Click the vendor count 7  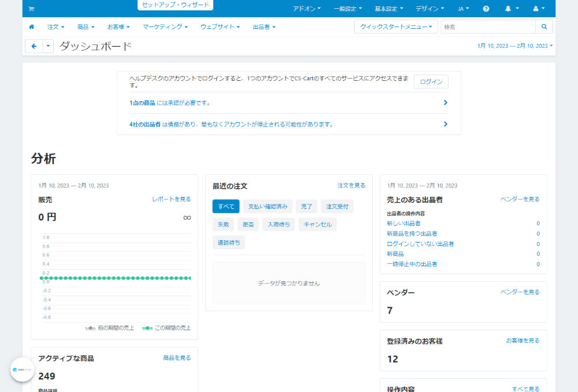coord(390,311)
